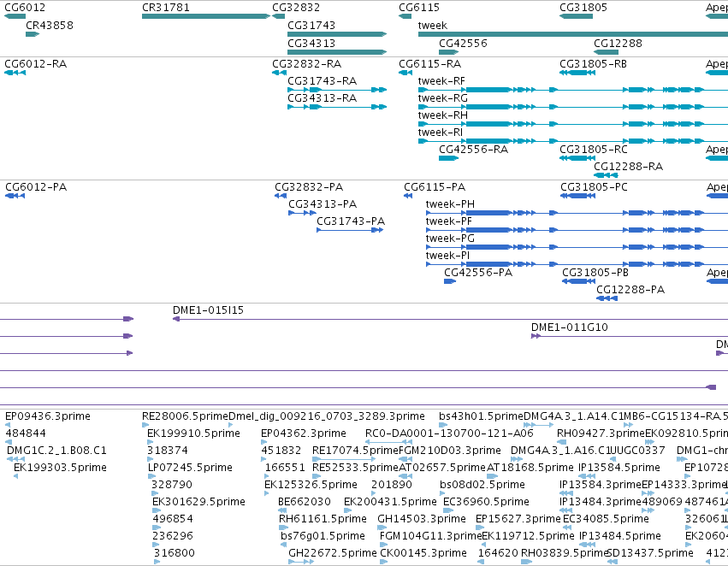Click the CG6115 gene label
The height and width of the screenshot is (566, 728).
pos(419,8)
